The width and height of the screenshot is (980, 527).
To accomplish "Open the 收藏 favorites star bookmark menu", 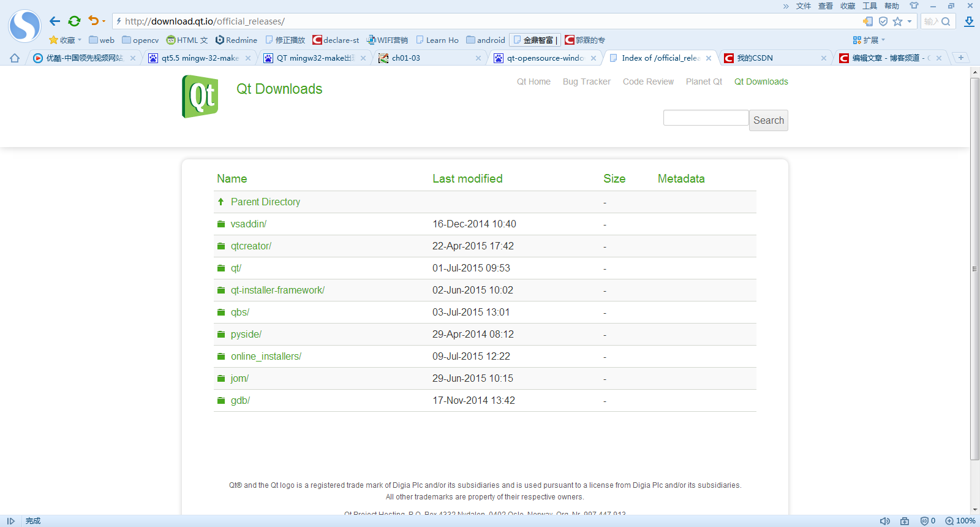I will [x=65, y=40].
